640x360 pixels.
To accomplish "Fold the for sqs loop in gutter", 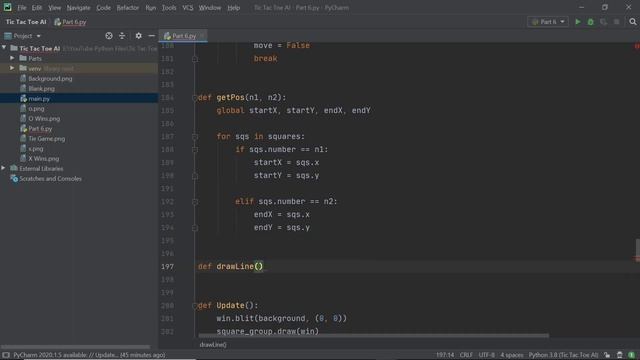I will (x=195, y=136).
